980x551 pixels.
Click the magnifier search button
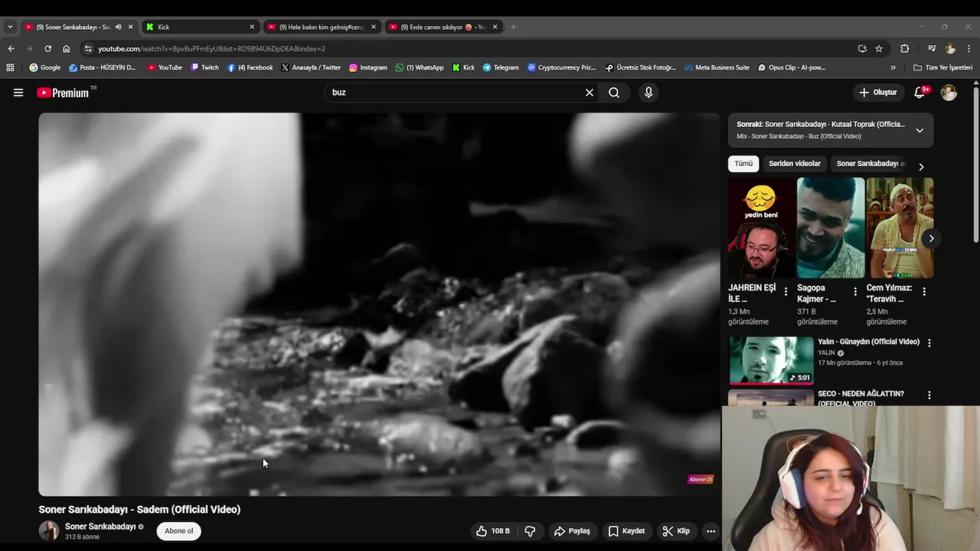[x=614, y=93]
